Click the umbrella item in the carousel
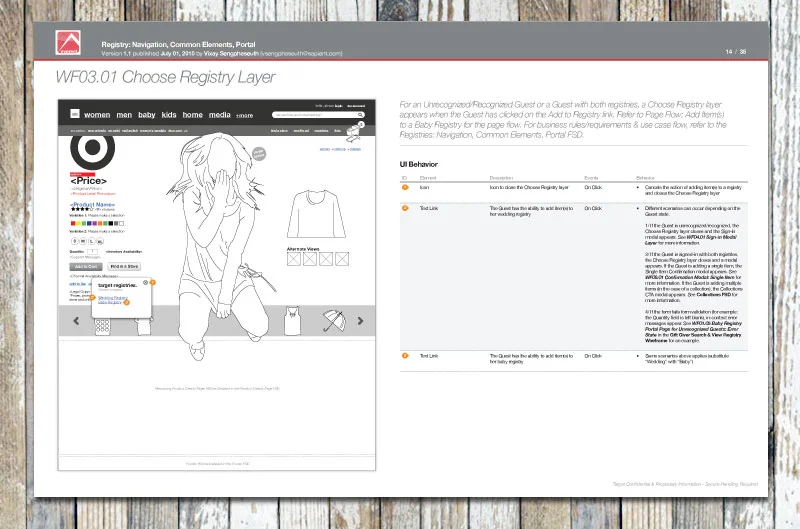Viewport: 800px width, 529px height. click(334, 320)
